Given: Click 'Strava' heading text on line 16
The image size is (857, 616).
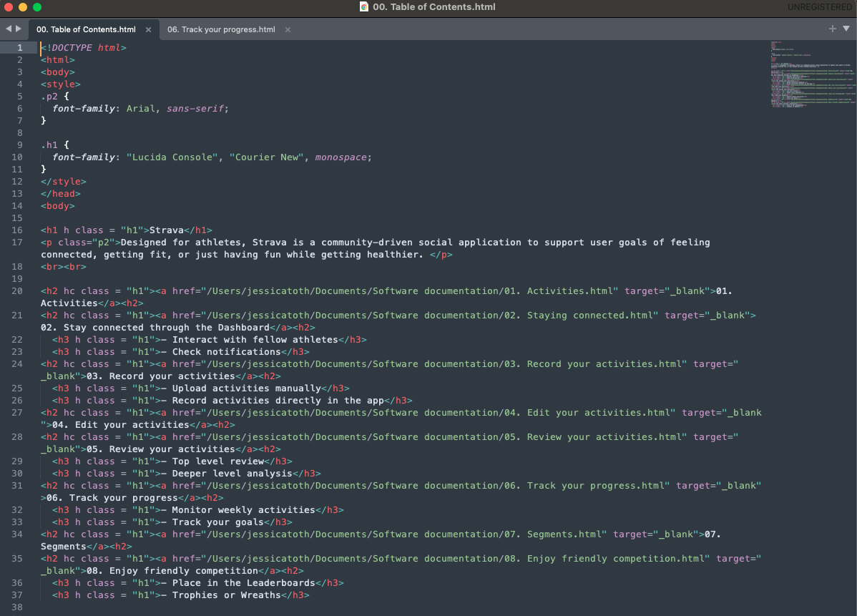Looking at the screenshot, I should (x=166, y=230).
